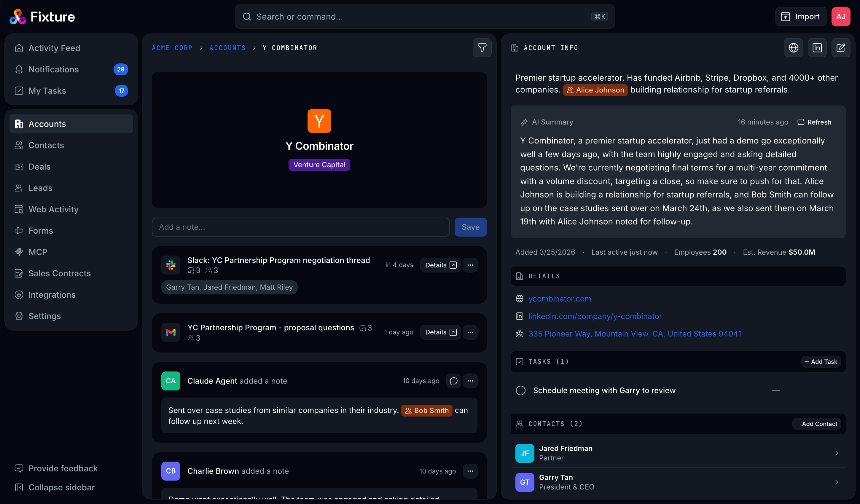Click the LinkedIn icon in Account Info header
Image resolution: width=860 pixels, height=504 pixels.
pyautogui.click(x=817, y=48)
